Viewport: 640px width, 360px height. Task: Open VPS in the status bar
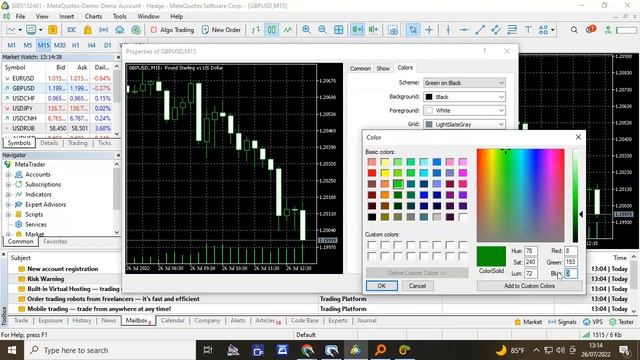coord(593,322)
